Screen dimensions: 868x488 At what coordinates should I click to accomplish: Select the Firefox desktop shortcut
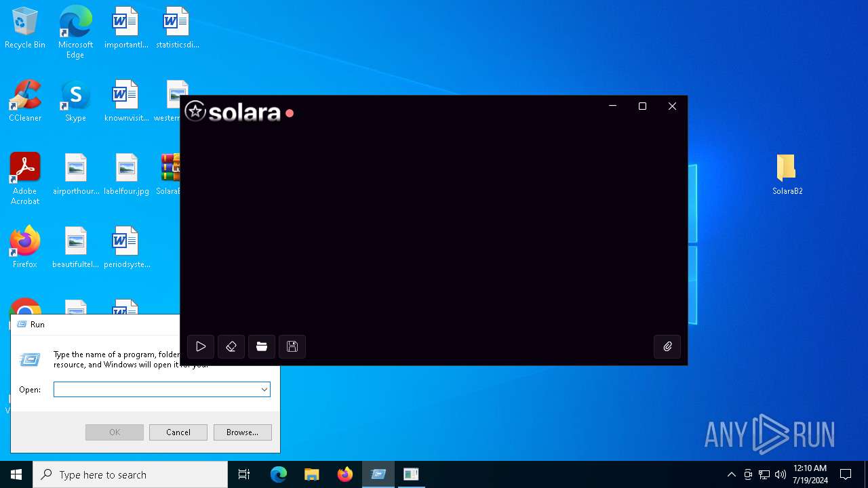point(25,248)
